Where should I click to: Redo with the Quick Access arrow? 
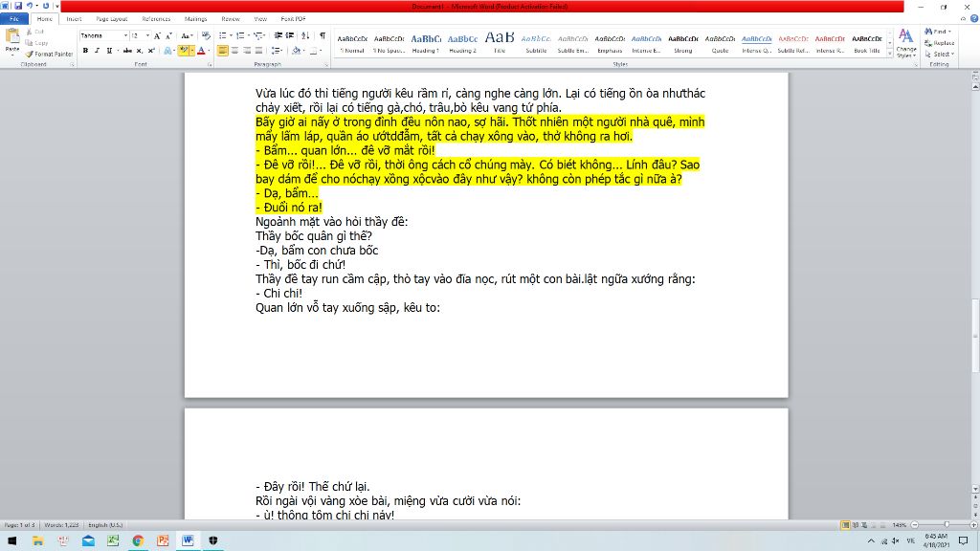point(46,6)
